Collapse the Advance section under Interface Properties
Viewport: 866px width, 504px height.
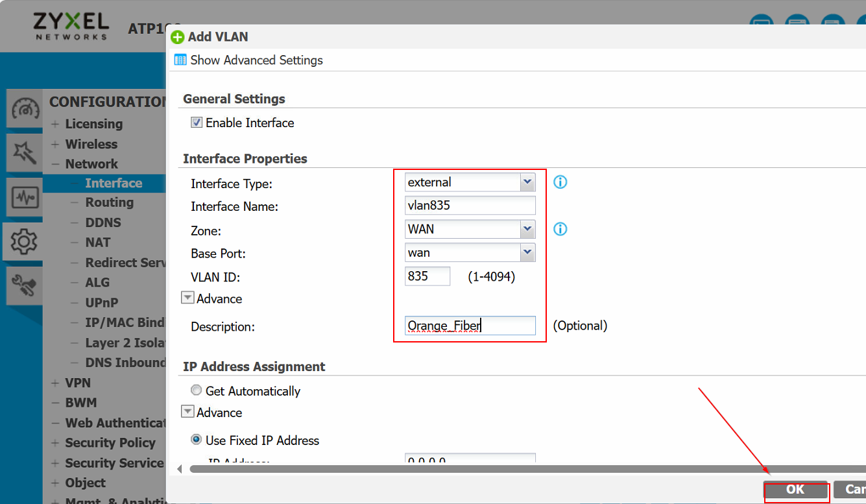tap(187, 298)
